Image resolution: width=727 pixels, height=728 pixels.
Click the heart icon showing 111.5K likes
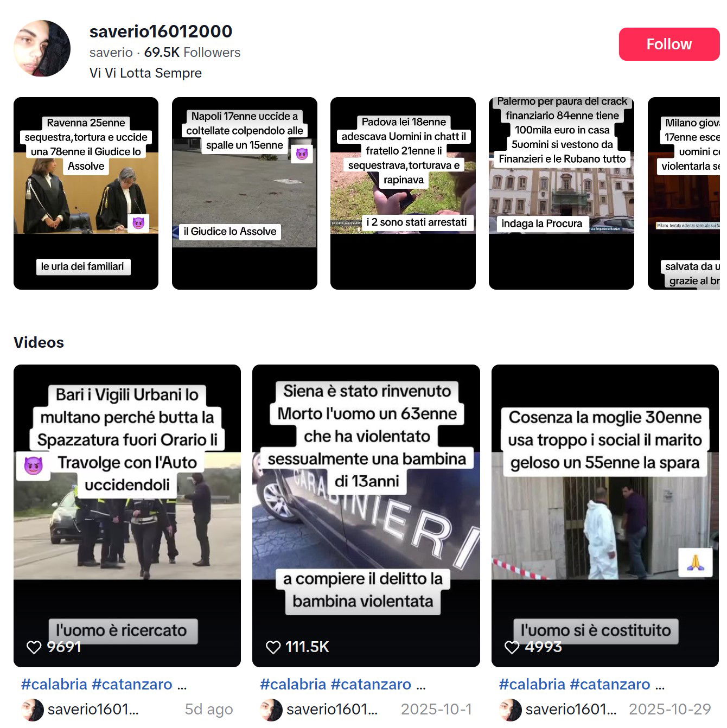pyautogui.click(x=273, y=647)
